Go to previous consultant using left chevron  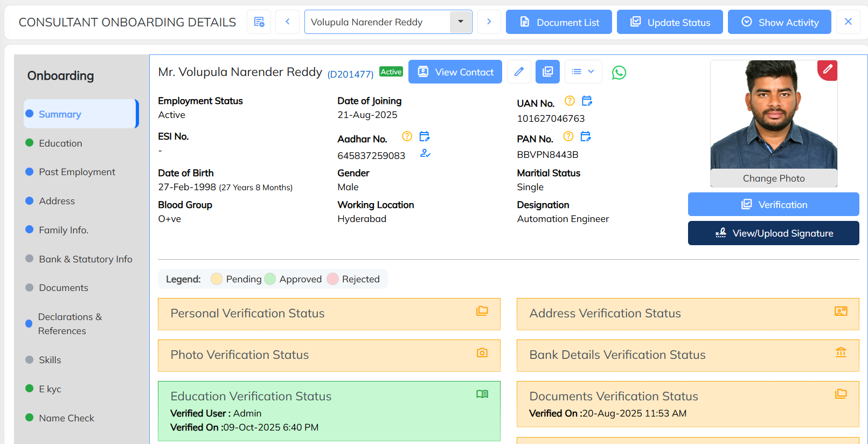click(x=288, y=22)
